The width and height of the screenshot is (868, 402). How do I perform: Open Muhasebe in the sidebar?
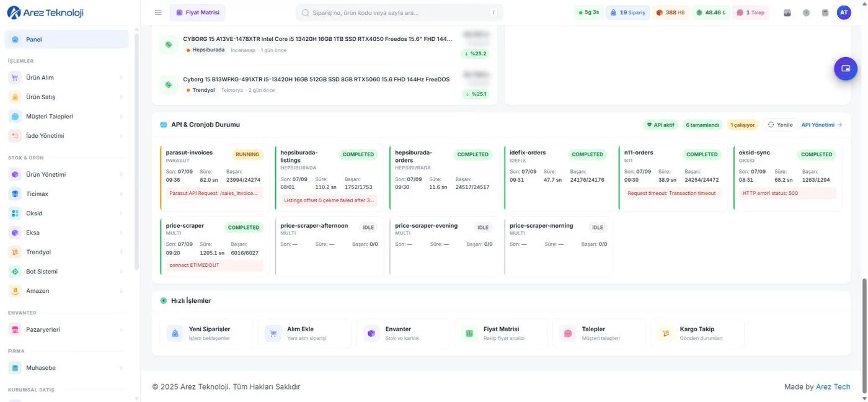pyautogui.click(x=67, y=368)
